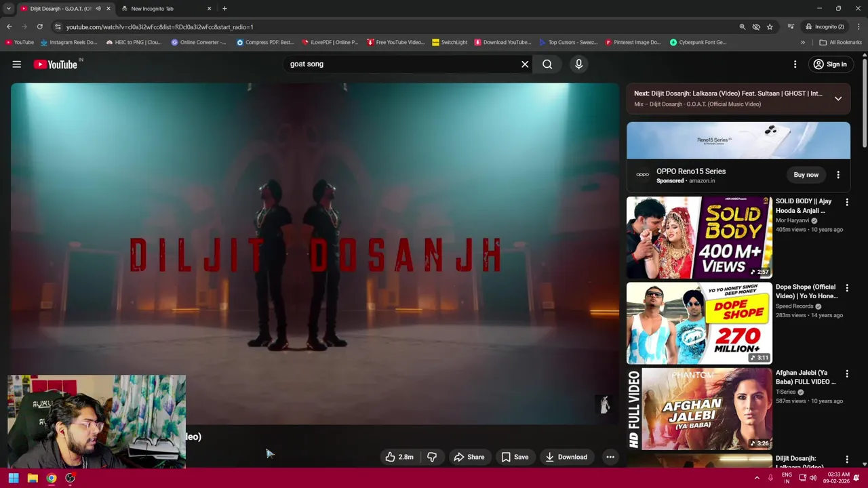
Task: Open Chrome three-dot menu
Action: 859,26
